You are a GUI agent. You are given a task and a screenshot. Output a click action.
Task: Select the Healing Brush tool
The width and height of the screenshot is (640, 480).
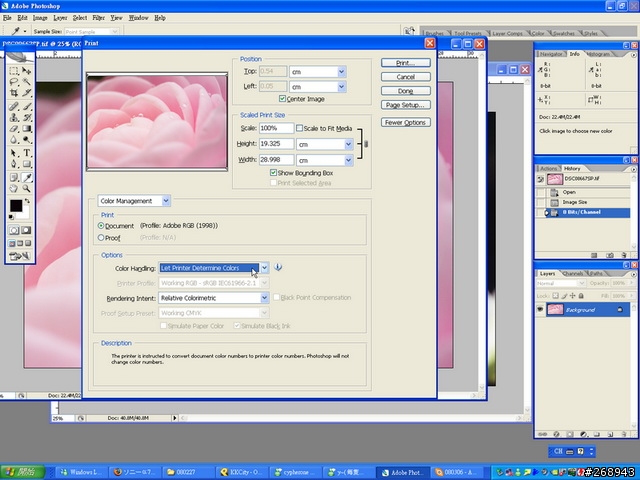click(x=14, y=107)
